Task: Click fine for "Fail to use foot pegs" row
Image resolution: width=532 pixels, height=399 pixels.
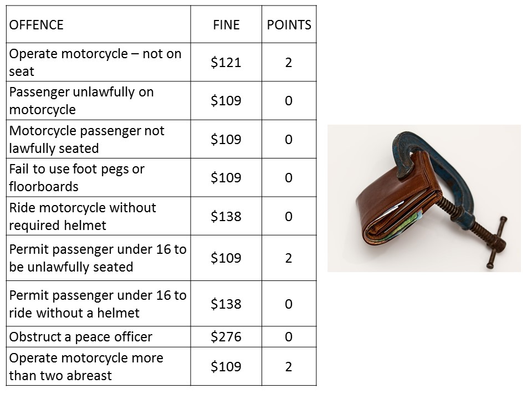Action: pos(226,177)
